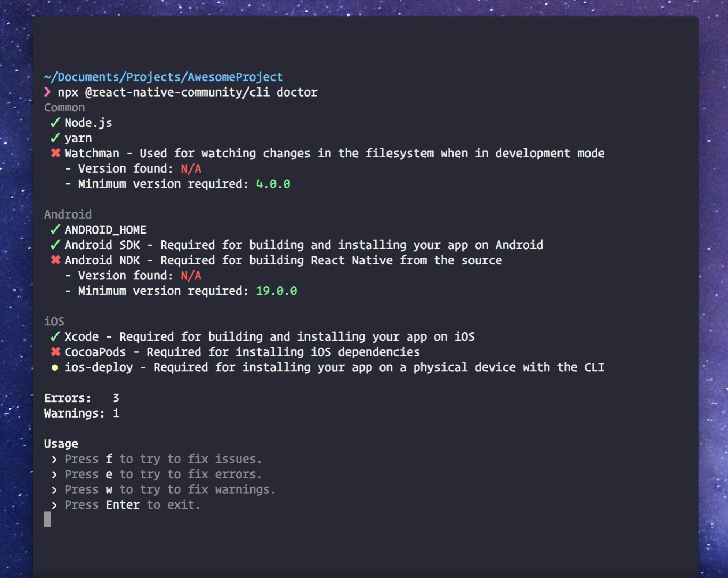The image size is (728, 578).
Task: Click the 'Errors: 3' line
Action: pos(82,398)
